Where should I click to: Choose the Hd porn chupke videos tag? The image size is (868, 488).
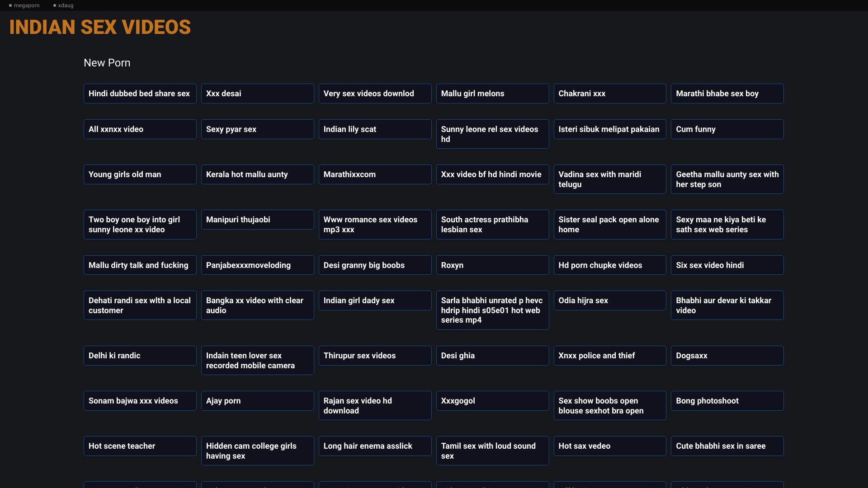[x=609, y=265]
